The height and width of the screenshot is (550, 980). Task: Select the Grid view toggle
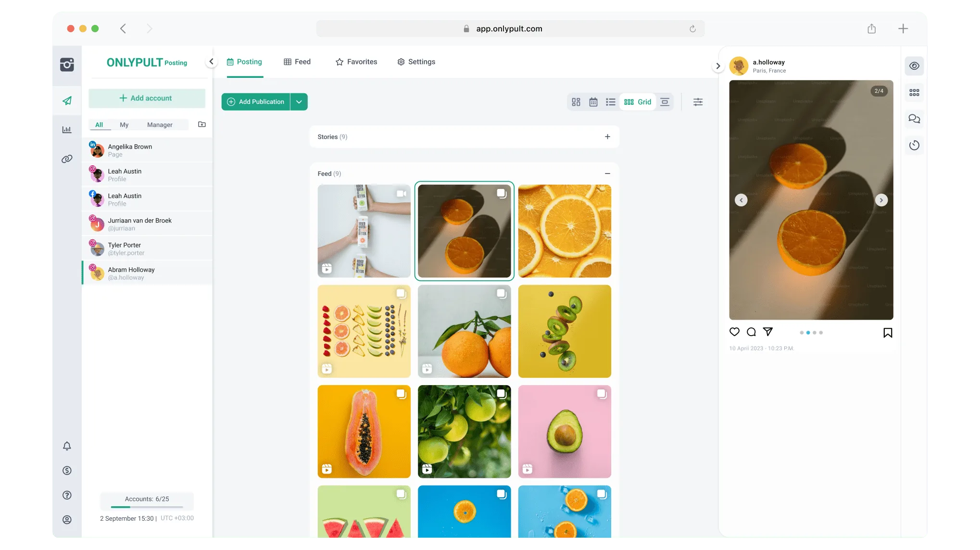click(638, 102)
